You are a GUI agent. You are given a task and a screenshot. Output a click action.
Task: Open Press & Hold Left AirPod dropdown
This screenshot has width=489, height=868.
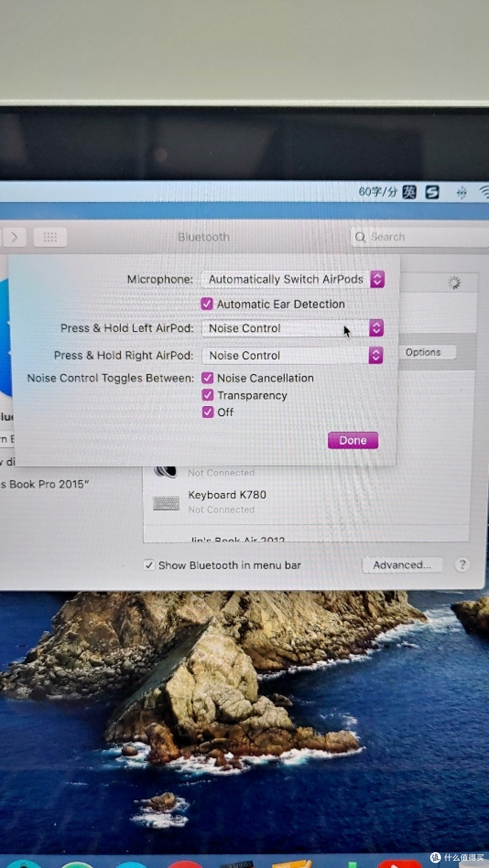[293, 328]
